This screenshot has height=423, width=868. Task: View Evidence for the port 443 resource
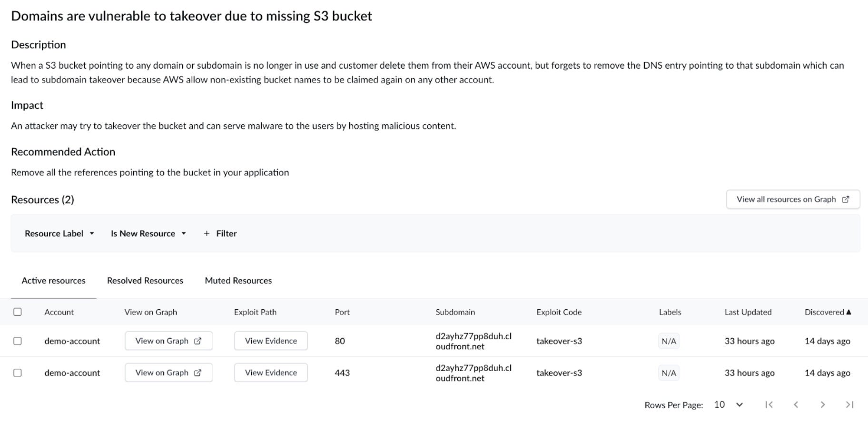[271, 373]
